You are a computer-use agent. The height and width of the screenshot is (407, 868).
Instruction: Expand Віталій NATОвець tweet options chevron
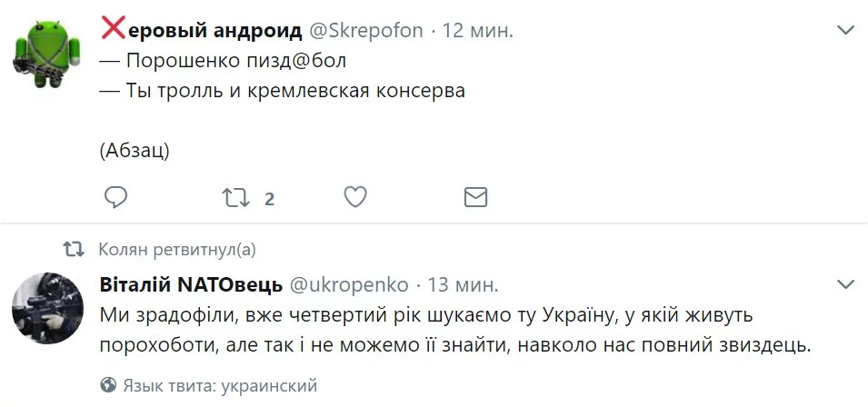(x=845, y=283)
